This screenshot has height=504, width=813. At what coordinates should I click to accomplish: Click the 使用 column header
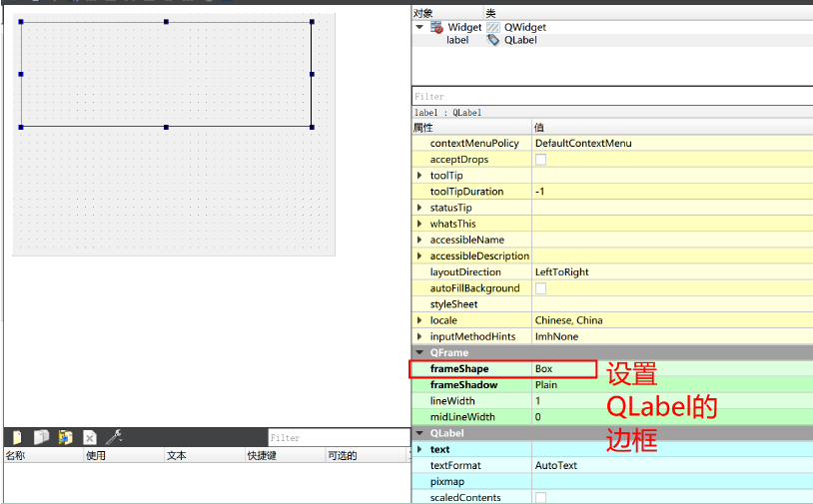click(x=125, y=455)
